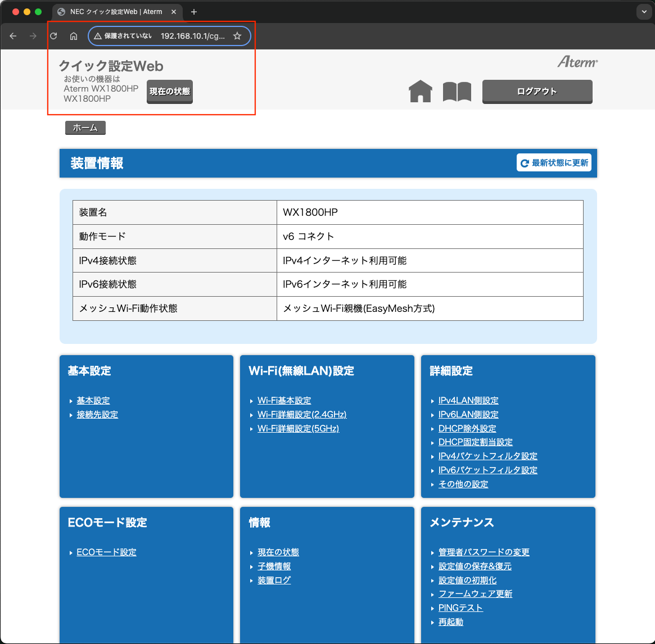Open the PINGテスト link
The width and height of the screenshot is (655, 644).
460,608
